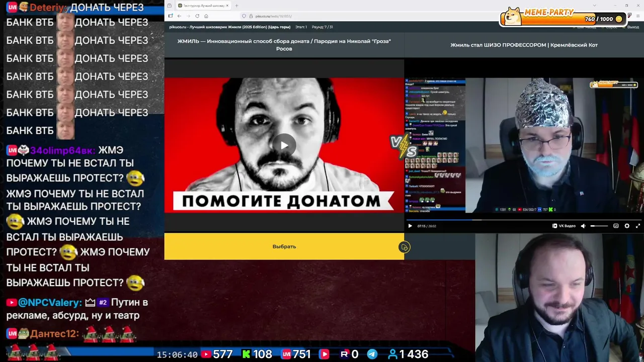Click the viewers person icon by 1 436
Viewport: 644px width, 362px height.
392,354
